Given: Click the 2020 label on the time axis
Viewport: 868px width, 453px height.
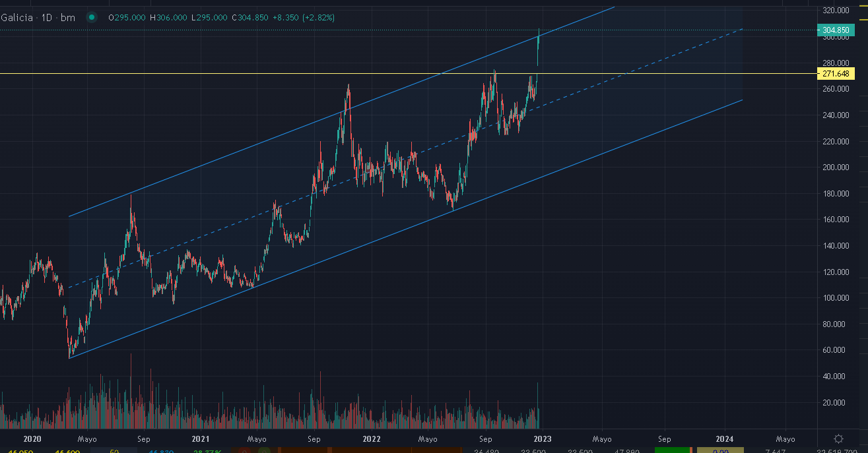Looking at the screenshot, I should click(x=32, y=439).
